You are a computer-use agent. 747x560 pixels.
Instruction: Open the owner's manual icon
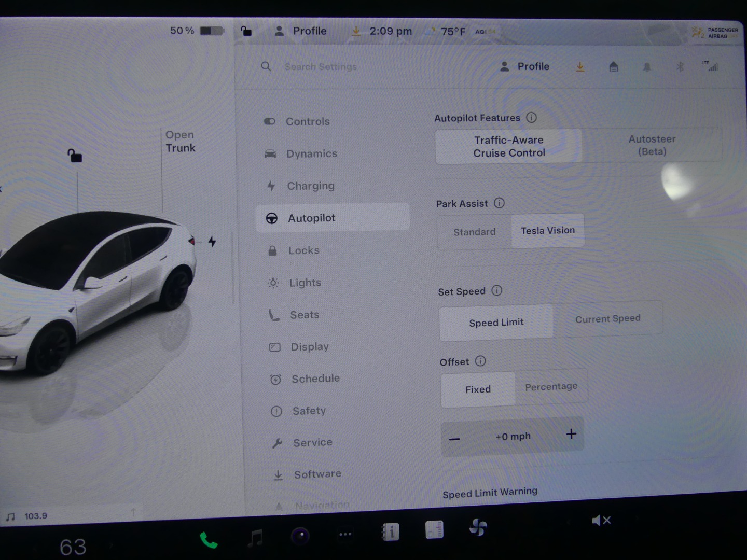point(390,531)
